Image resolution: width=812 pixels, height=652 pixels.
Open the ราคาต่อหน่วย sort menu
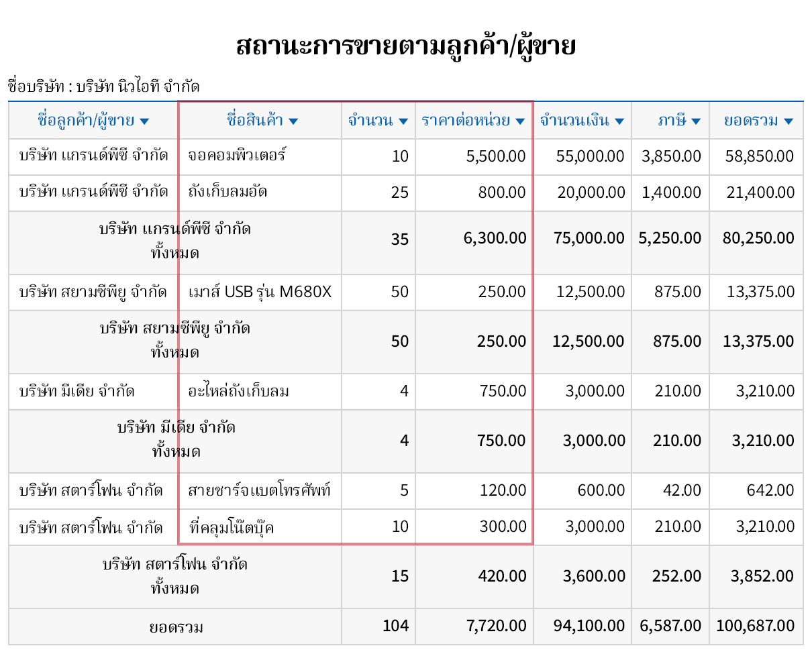click(x=521, y=121)
